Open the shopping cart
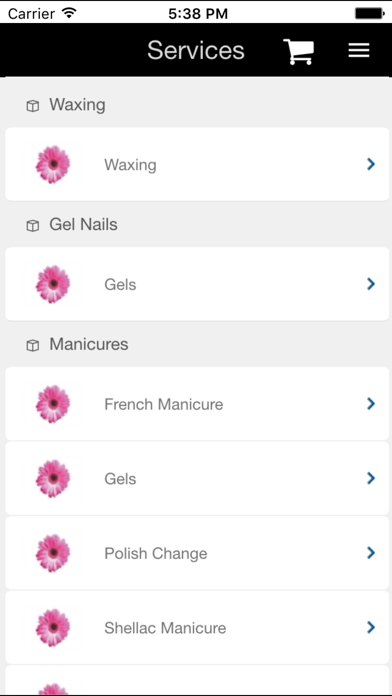Screen dimensions: 392x696 [x=299, y=51]
